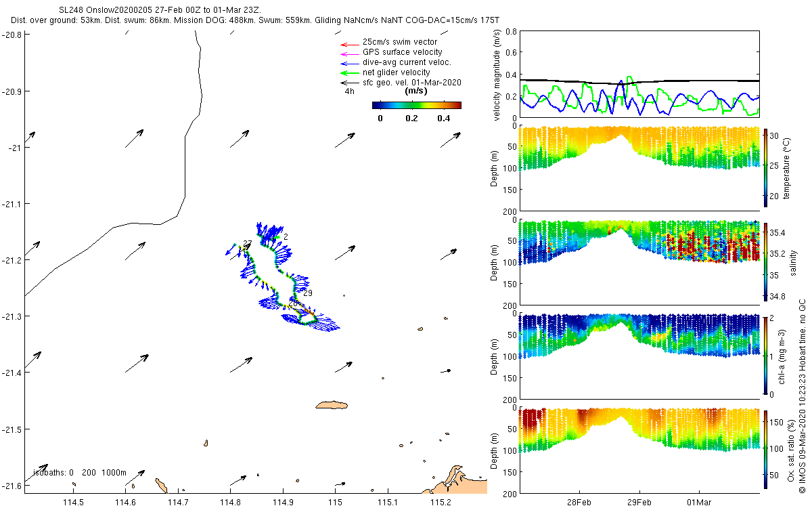Screen dimensions: 812x508
Task: Click the IMOS copyright timestamp text
Action: pos(803,396)
